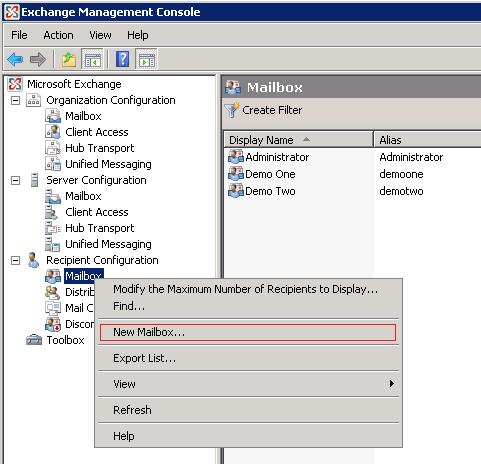Click the Forward arrow toolbar icon
This screenshot has height=464, width=481.
(x=38, y=60)
